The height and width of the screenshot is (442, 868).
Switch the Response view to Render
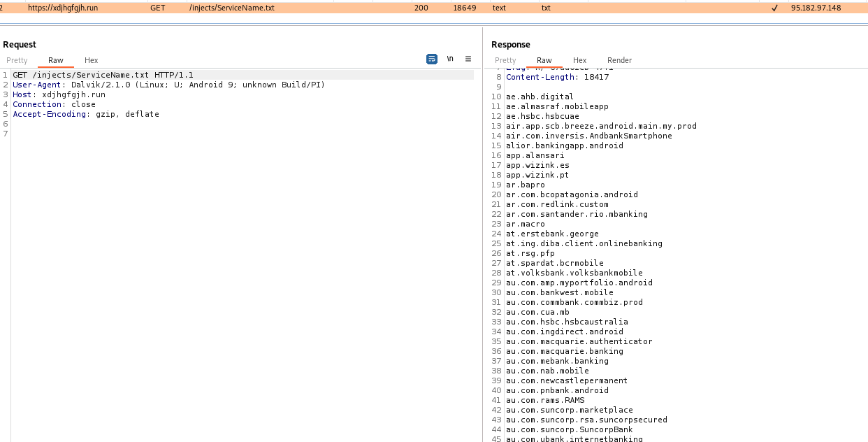tap(619, 60)
